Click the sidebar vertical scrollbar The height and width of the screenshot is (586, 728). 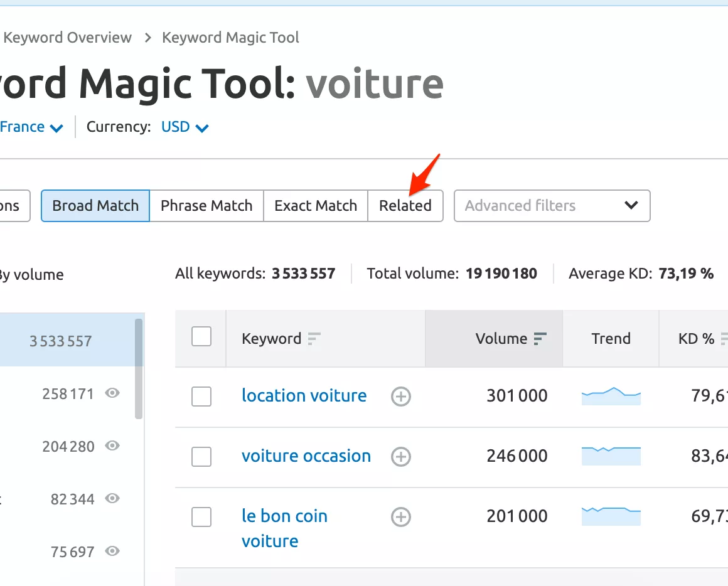tap(139, 368)
